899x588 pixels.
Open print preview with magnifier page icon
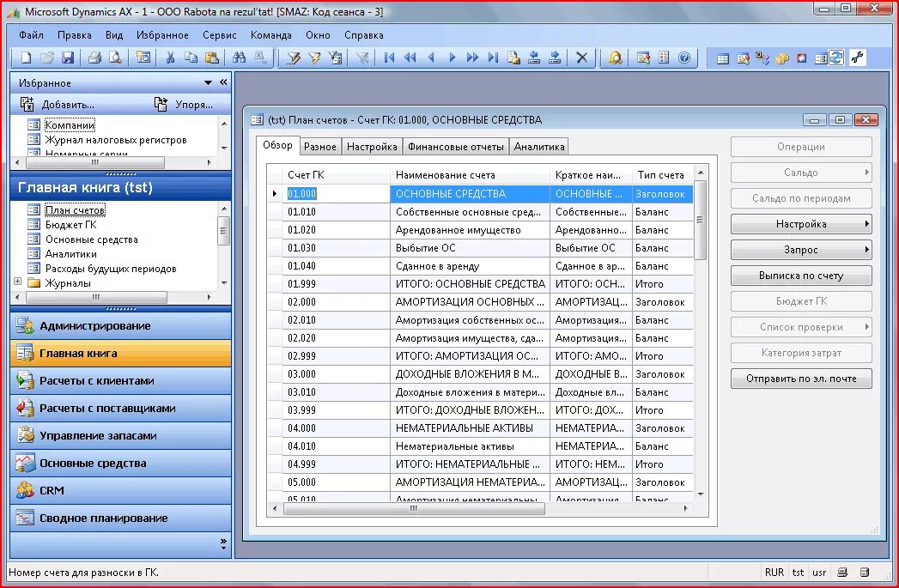[x=115, y=58]
